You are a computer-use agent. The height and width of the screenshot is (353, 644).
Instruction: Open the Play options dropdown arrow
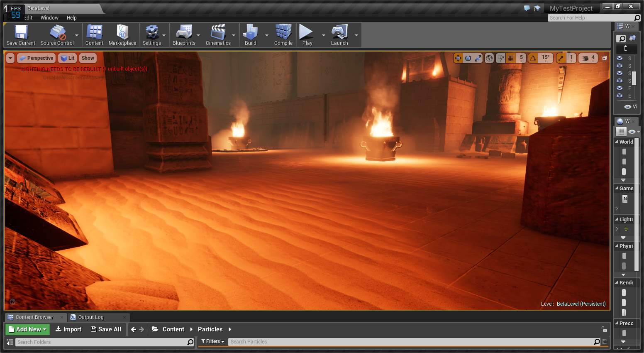pyautogui.click(x=324, y=35)
